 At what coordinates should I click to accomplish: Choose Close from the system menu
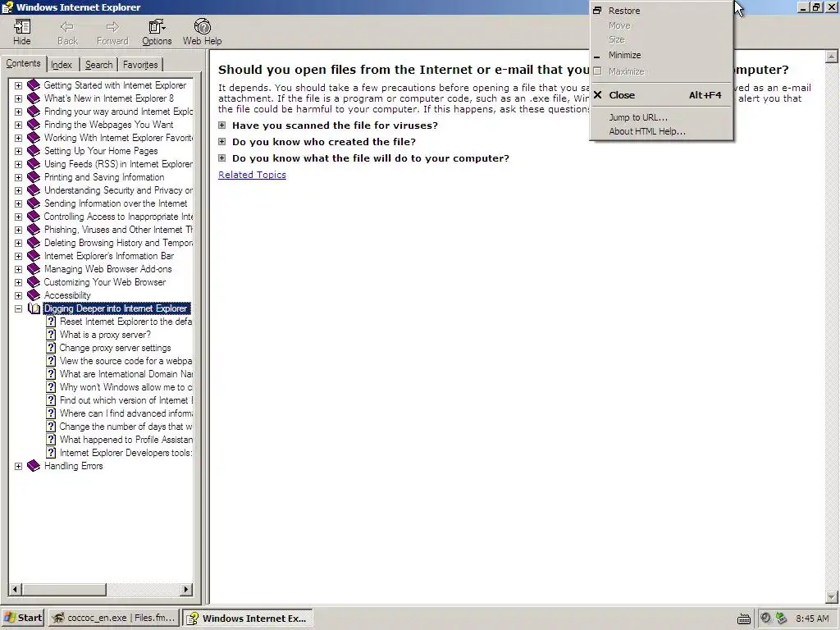tap(662, 95)
